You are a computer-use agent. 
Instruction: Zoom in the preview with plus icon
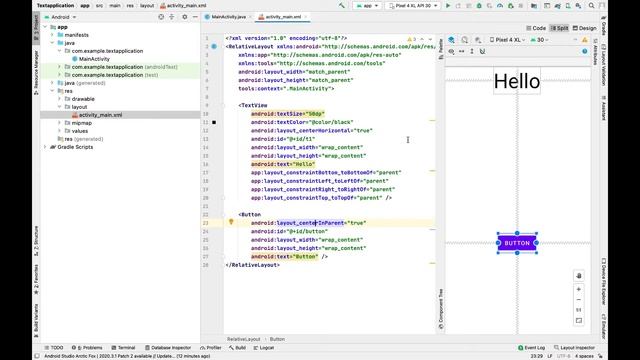point(579,289)
